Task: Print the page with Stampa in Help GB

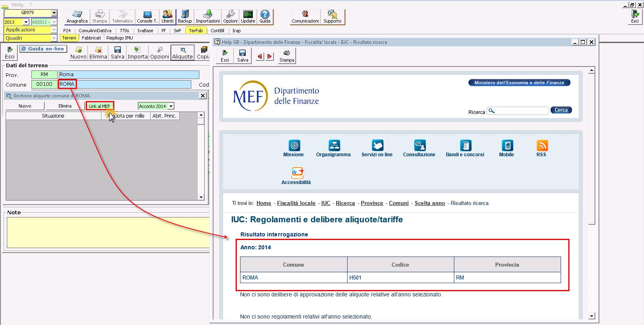Action: pyautogui.click(x=287, y=56)
